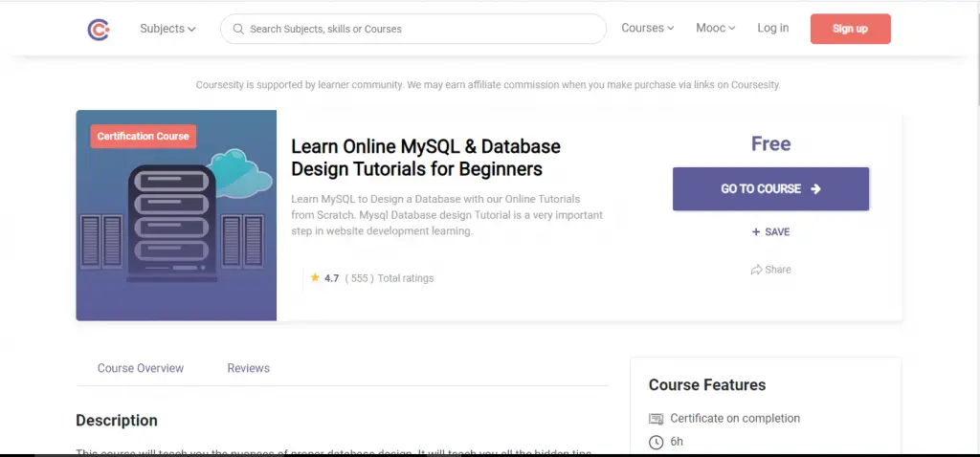Open the Courses dropdown menu
The image size is (980, 457).
pos(647,29)
